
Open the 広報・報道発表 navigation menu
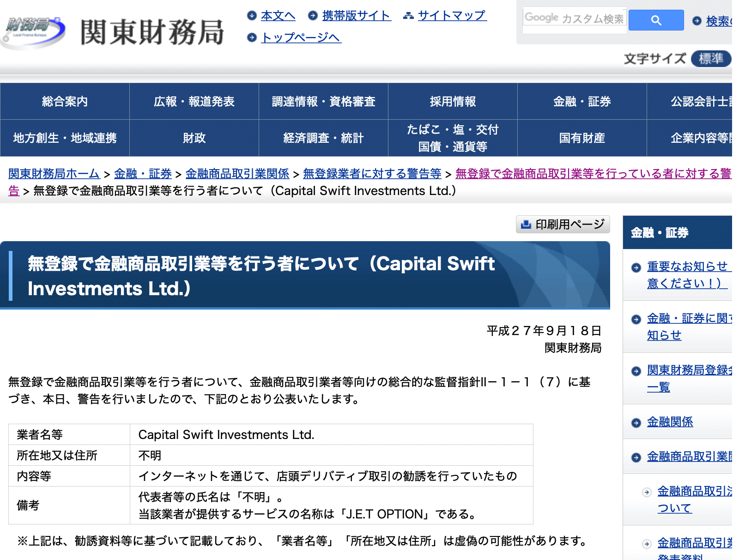pos(194,101)
